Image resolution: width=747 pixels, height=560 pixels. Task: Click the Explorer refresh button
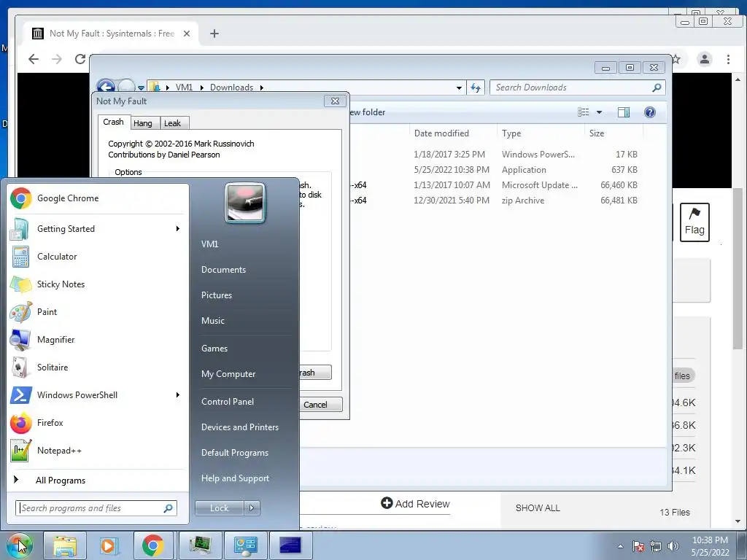tap(476, 87)
